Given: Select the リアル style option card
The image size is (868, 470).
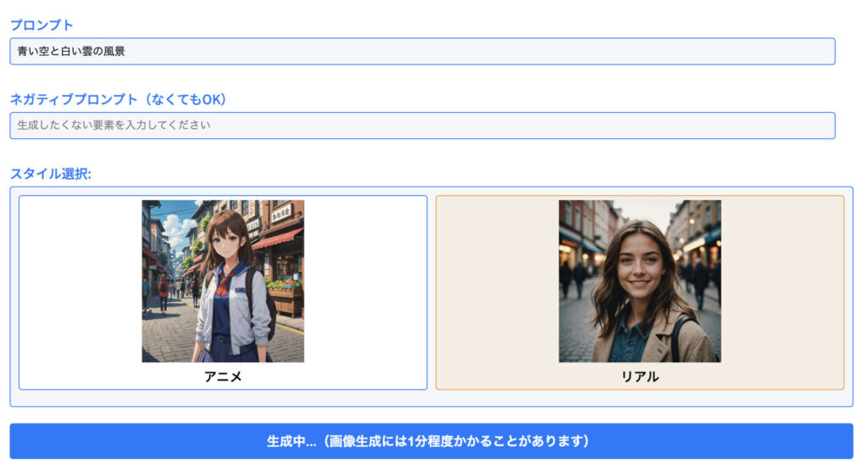Looking at the screenshot, I should click(x=640, y=292).
